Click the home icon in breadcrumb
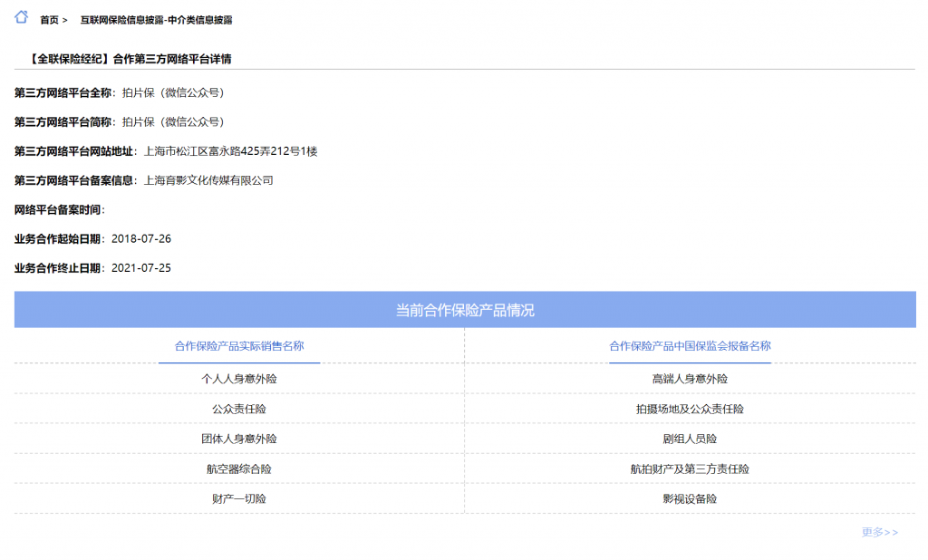The height and width of the screenshot is (560, 928). point(22,17)
